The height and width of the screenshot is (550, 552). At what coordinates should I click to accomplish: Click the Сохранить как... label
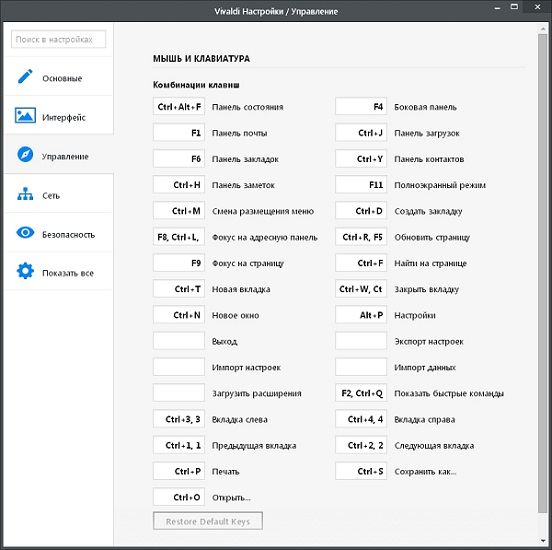[425, 471]
